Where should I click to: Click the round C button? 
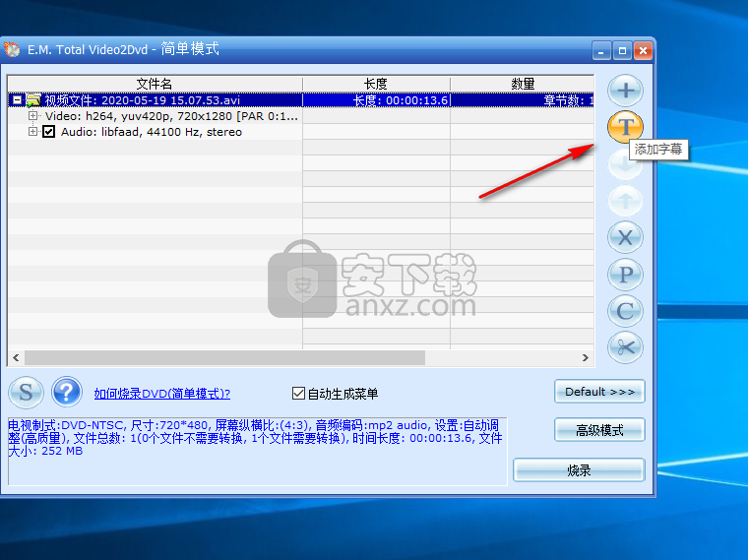(x=625, y=311)
